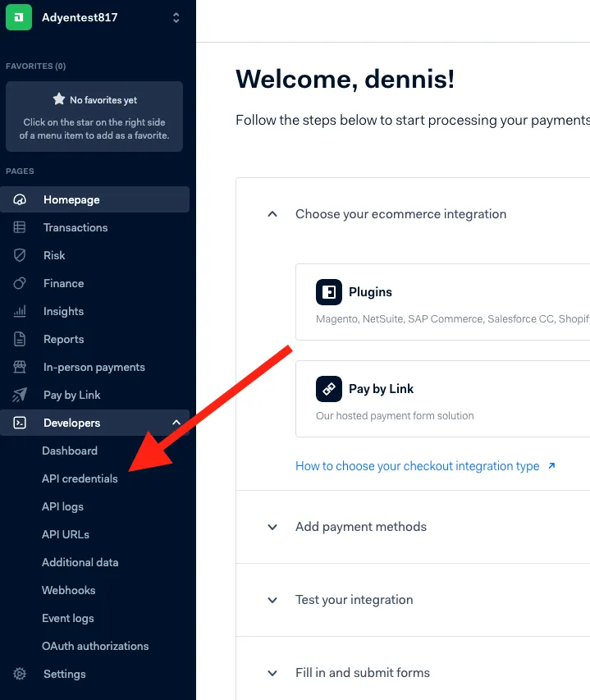Click the In-person payments store icon
Screen dimensions: 590x700
(x=20, y=367)
